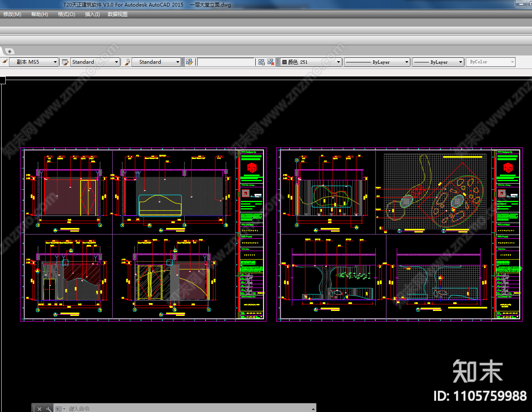
Task: Click the cyan-outlined yellow sofa elevation
Action: coord(160,205)
